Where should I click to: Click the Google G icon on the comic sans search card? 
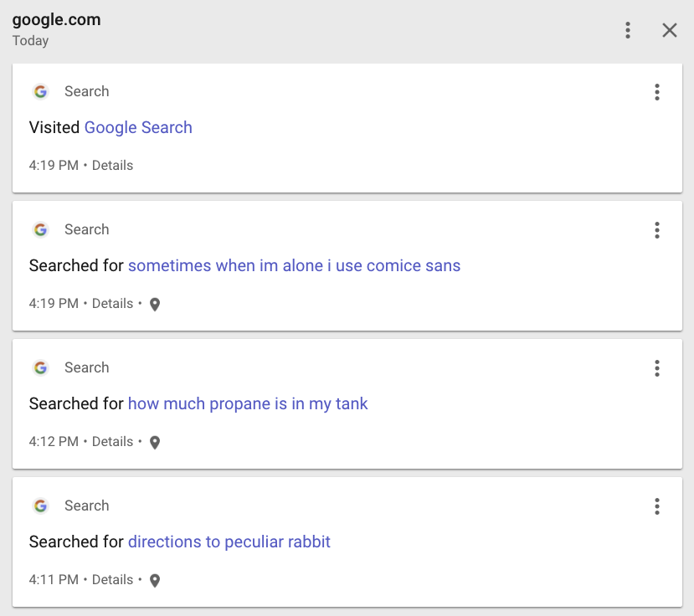click(40, 229)
